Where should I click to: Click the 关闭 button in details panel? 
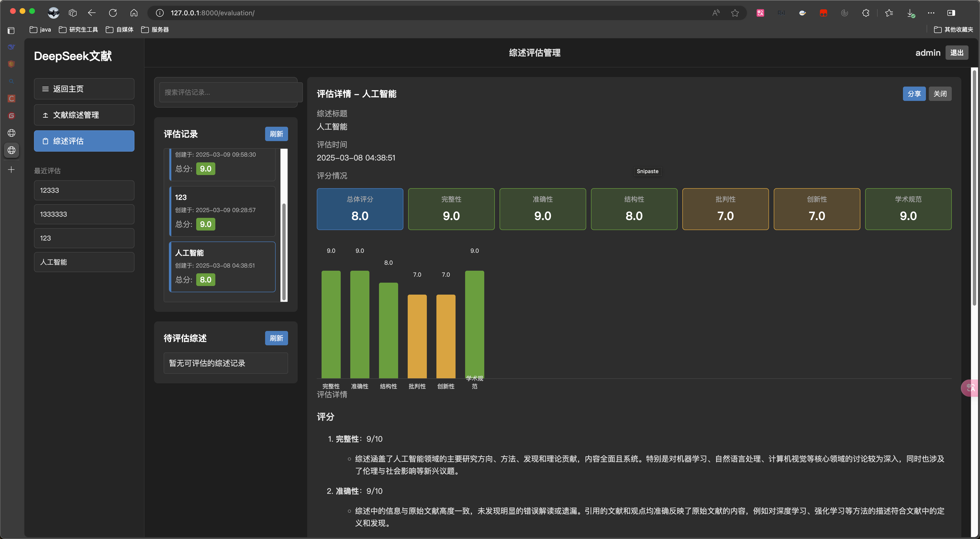(x=940, y=94)
